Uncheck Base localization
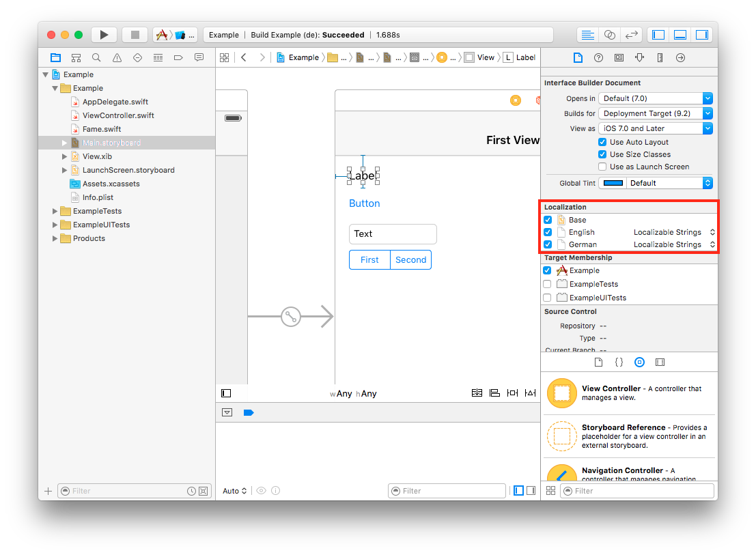The height and width of the screenshot is (555, 756). [x=548, y=220]
